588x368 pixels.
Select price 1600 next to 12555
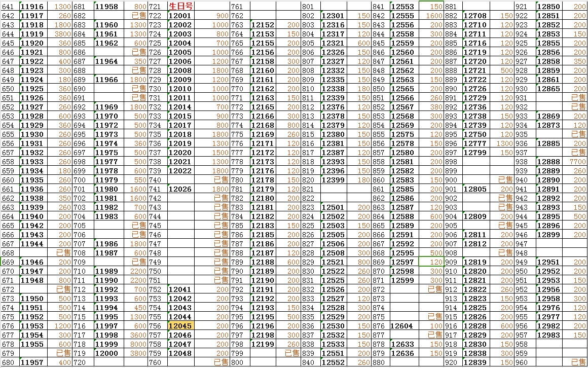(431, 16)
